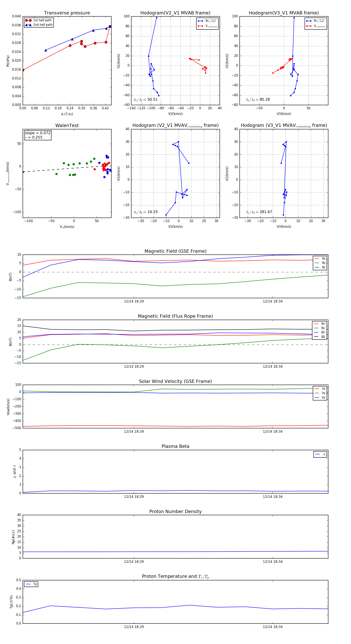Click the λ1/λ2 ≈ 16.25 annotation
Screen dimensions: 351x644
click(x=146, y=212)
